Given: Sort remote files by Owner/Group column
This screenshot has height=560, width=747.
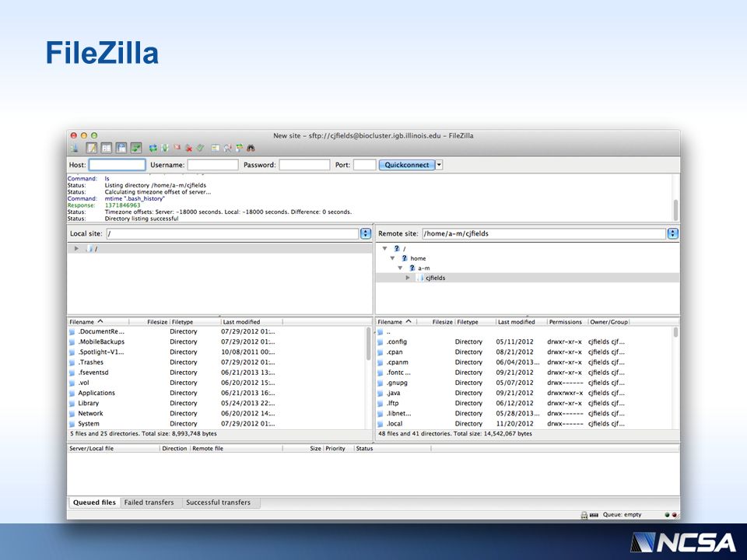Looking at the screenshot, I should pyautogui.click(x=608, y=322).
